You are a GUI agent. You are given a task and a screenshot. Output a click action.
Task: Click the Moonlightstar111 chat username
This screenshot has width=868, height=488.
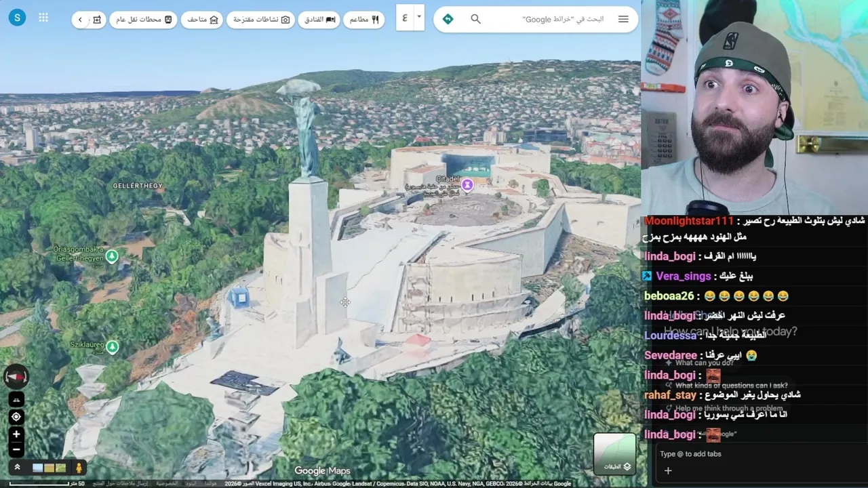[689, 222]
